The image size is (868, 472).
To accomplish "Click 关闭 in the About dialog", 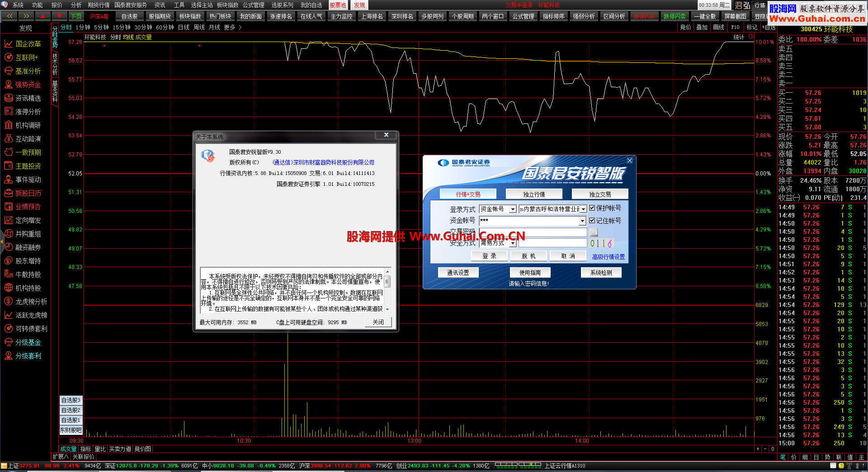I will point(378,322).
